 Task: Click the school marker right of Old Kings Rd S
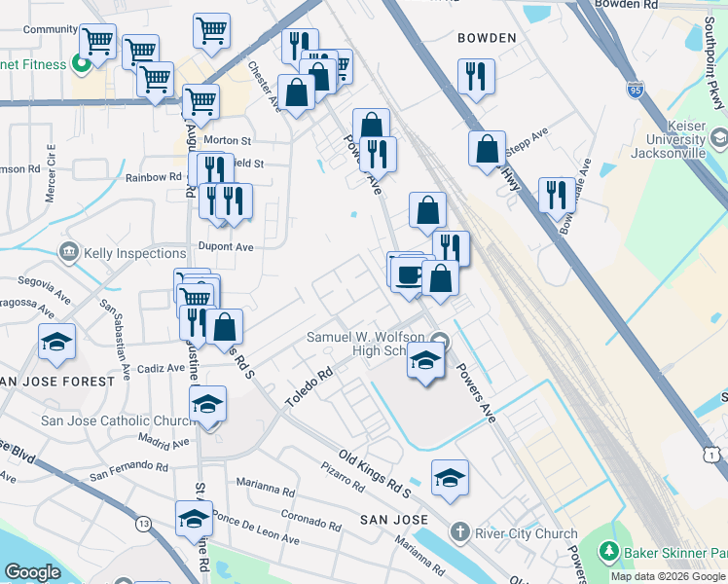coord(450,478)
